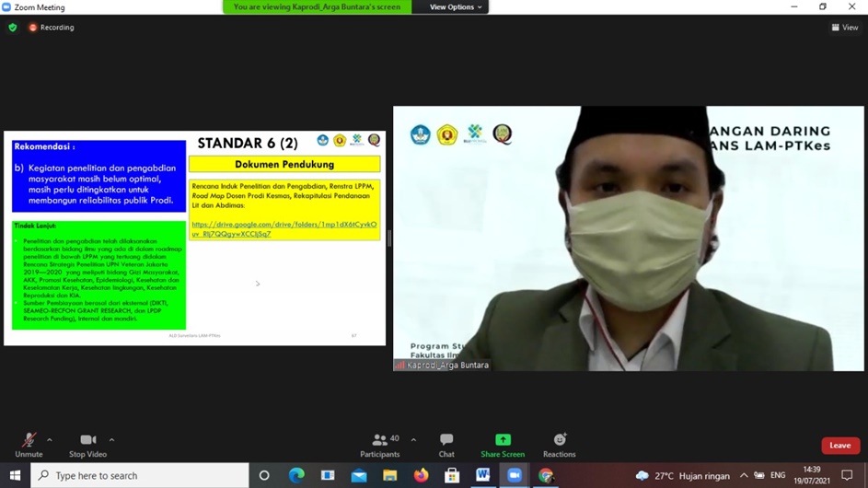Screen dimensions: 868x488
Task: Open Microsoft Word from the taskbar
Action: pos(483,475)
